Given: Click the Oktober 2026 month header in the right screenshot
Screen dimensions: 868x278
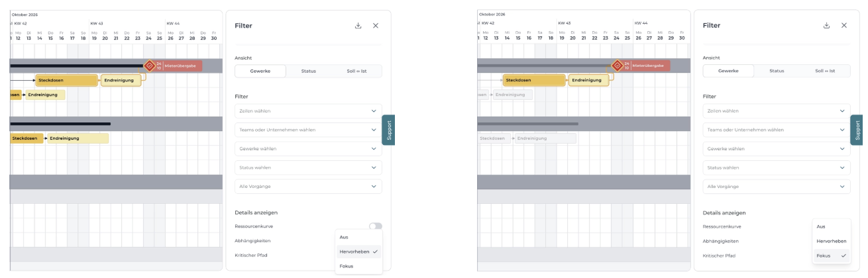Looking at the screenshot, I should pos(492,14).
